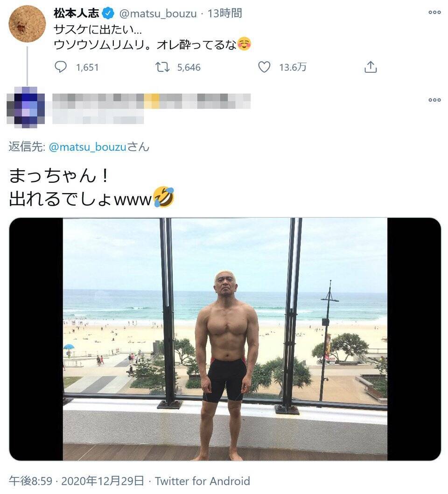Open more options on the reply tweet
The width and height of the screenshot is (448, 494).
(434, 100)
